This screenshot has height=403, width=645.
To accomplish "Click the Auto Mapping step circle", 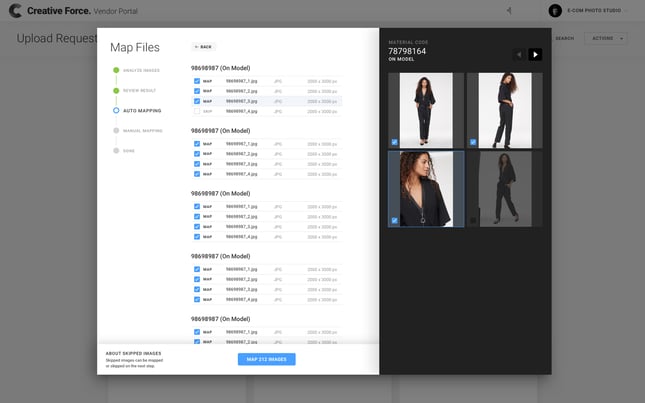I will click(116, 110).
